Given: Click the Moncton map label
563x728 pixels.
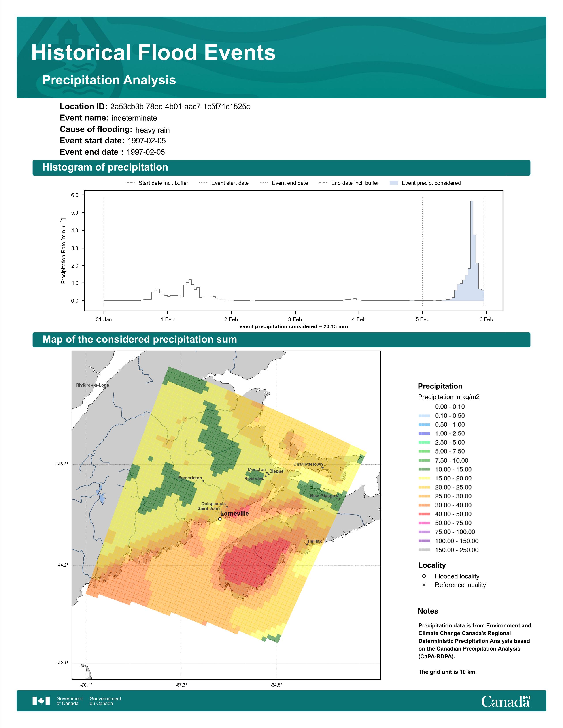Looking at the screenshot, I should tap(257, 470).
